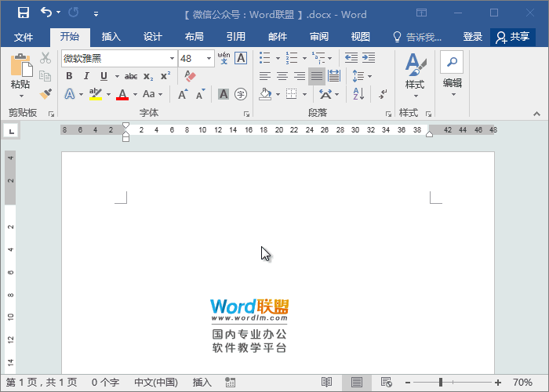Open the 文件 menu
The height and width of the screenshot is (392, 549).
24,37
